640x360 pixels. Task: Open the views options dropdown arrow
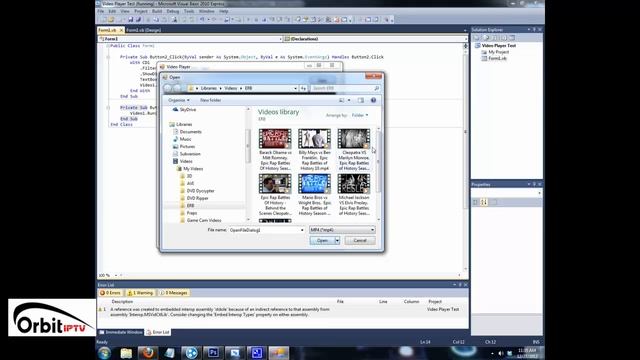point(349,100)
